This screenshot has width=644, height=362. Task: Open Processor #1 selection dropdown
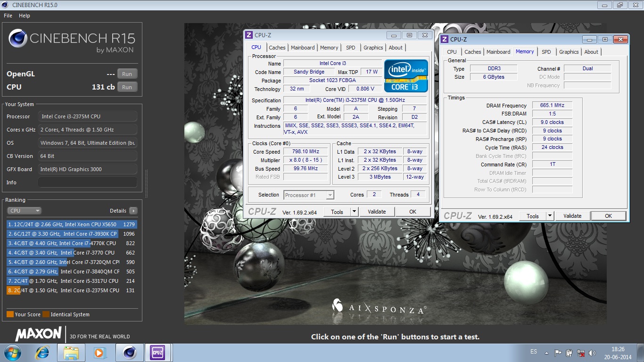point(309,195)
